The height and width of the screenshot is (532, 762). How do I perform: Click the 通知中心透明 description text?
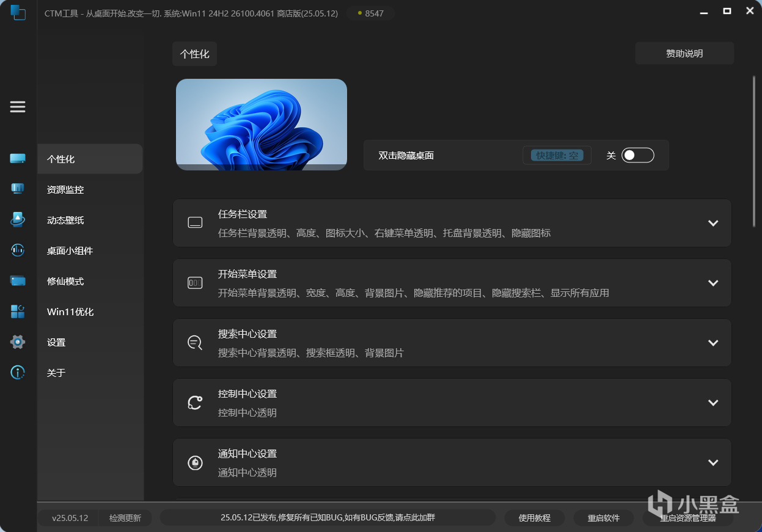[247, 473]
